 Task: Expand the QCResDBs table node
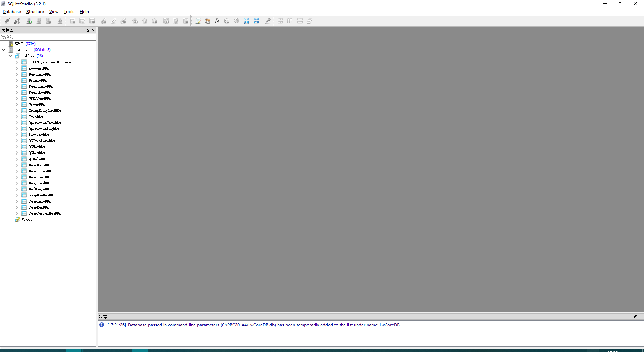(17, 153)
